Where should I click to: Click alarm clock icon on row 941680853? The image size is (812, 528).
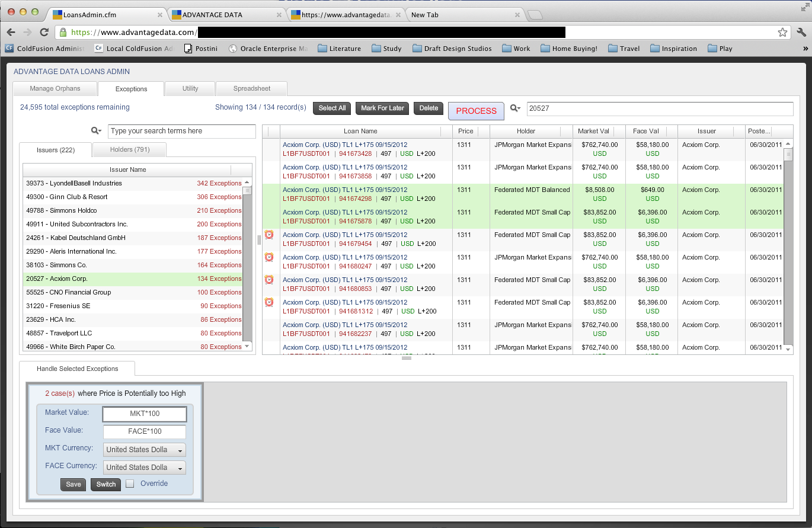pyautogui.click(x=269, y=280)
